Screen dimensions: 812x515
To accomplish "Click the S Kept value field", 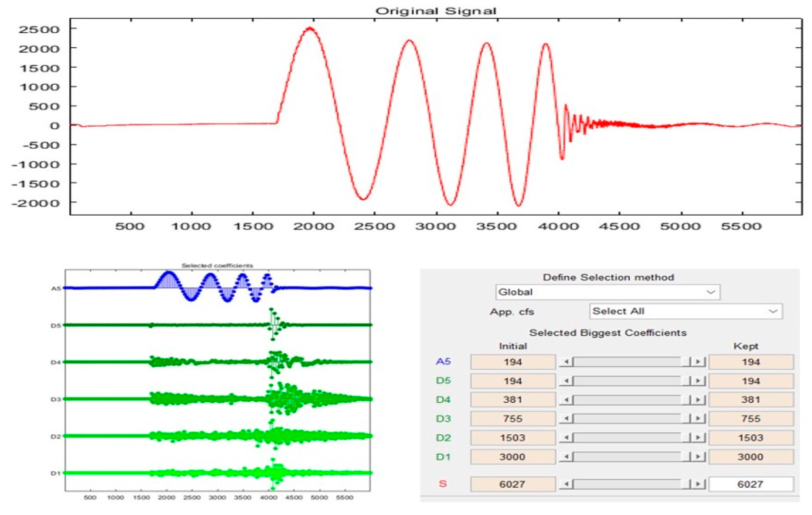I will (x=751, y=484).
